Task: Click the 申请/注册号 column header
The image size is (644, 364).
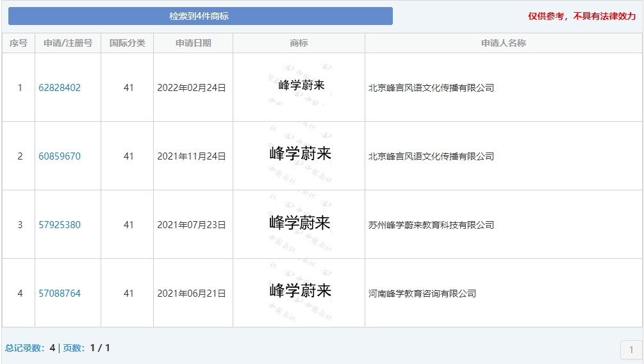Action: coord(68,43)
